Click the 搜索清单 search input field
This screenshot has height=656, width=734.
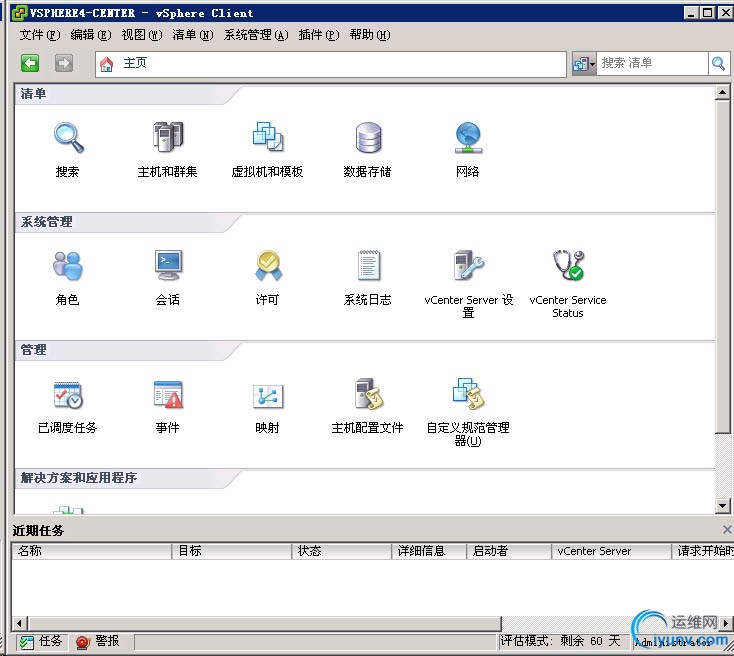[652, 63]
